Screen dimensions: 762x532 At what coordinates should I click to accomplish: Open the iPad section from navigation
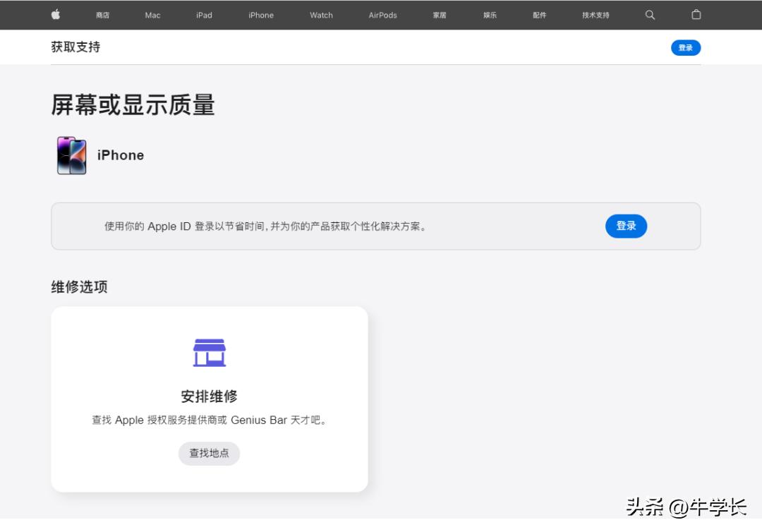coord(203,14)
